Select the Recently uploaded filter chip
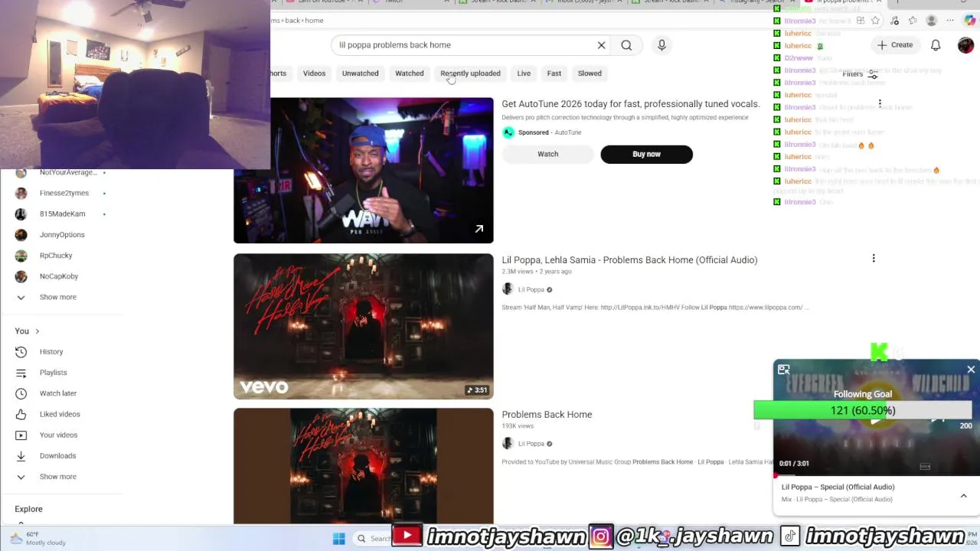 [x=470, y=73]
